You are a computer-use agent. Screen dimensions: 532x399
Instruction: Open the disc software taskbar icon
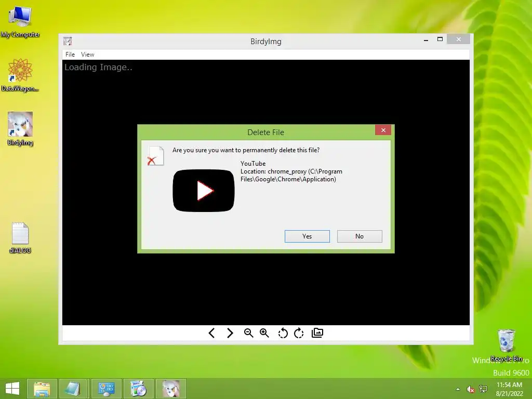(x=138, y=389)
